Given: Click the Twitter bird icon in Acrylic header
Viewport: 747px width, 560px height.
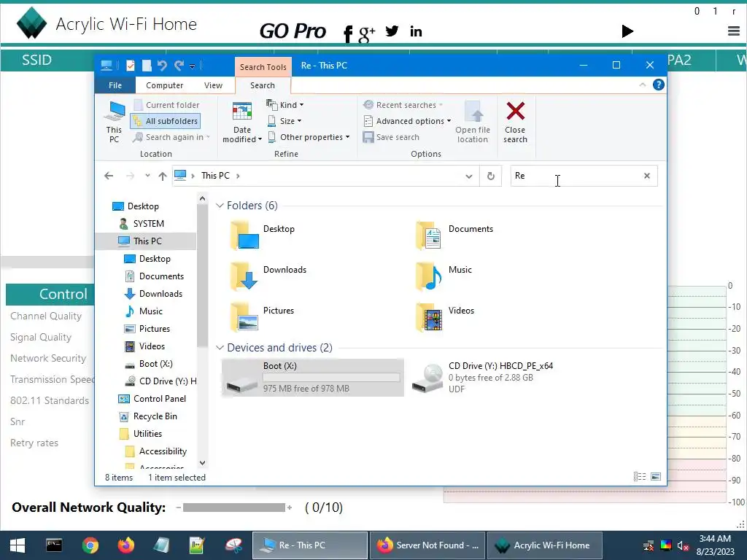Looking at the screenshot, I should [x=392, y=31].
